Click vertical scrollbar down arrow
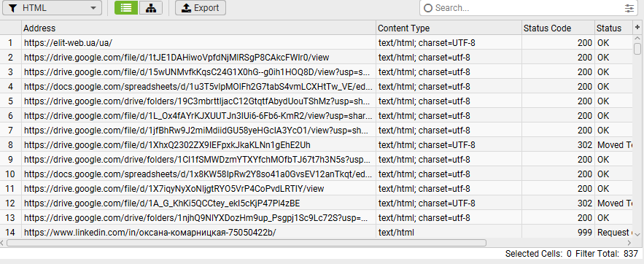644x264 pixels. point(637,234)
